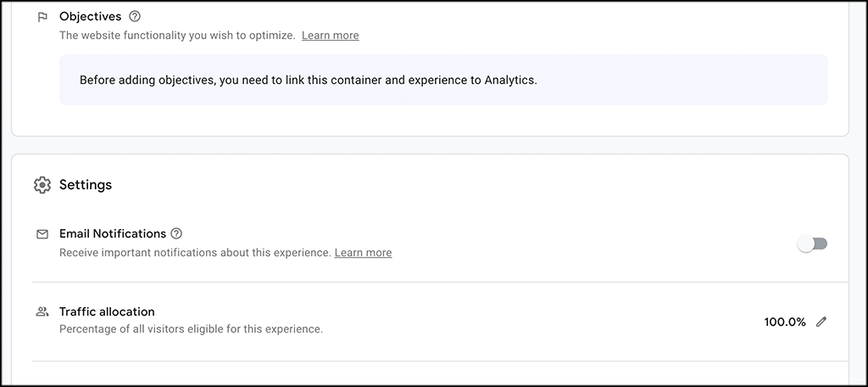Click the people icon for Traffic allocation
This screenshot has width=868, height=387.
(42, 311)
